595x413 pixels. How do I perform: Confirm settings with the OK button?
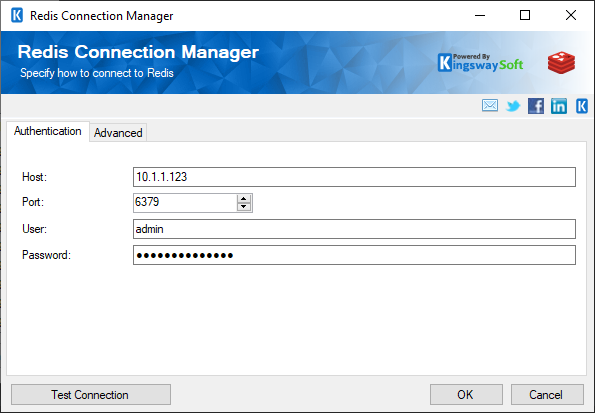(466, 395)
